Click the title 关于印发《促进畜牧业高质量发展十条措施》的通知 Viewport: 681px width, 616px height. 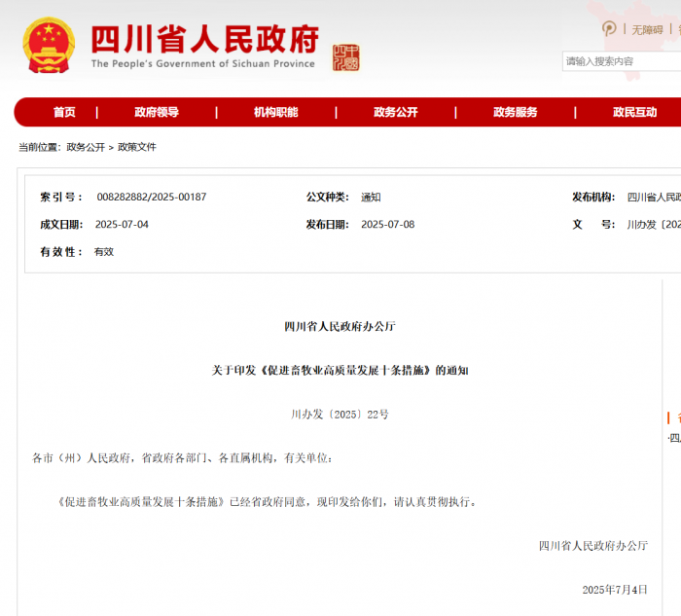340,370
